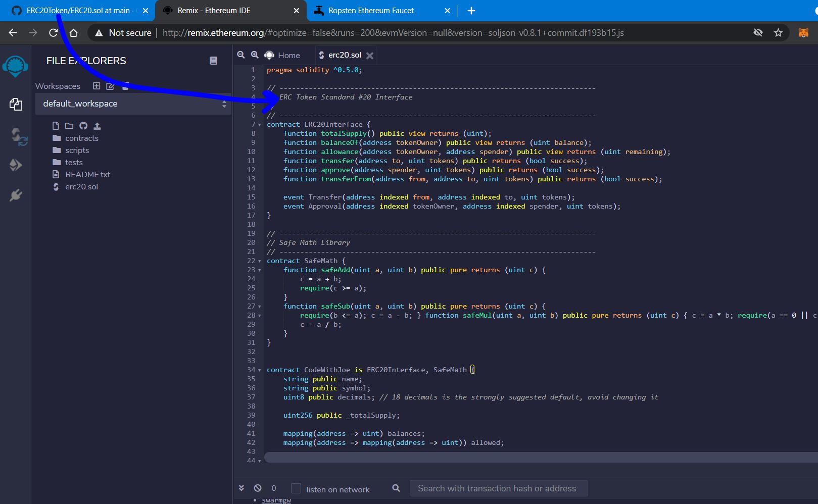The width and height of the screenshot is (818, 504).
Task: Zoom out the editor font
Action: 241,55
